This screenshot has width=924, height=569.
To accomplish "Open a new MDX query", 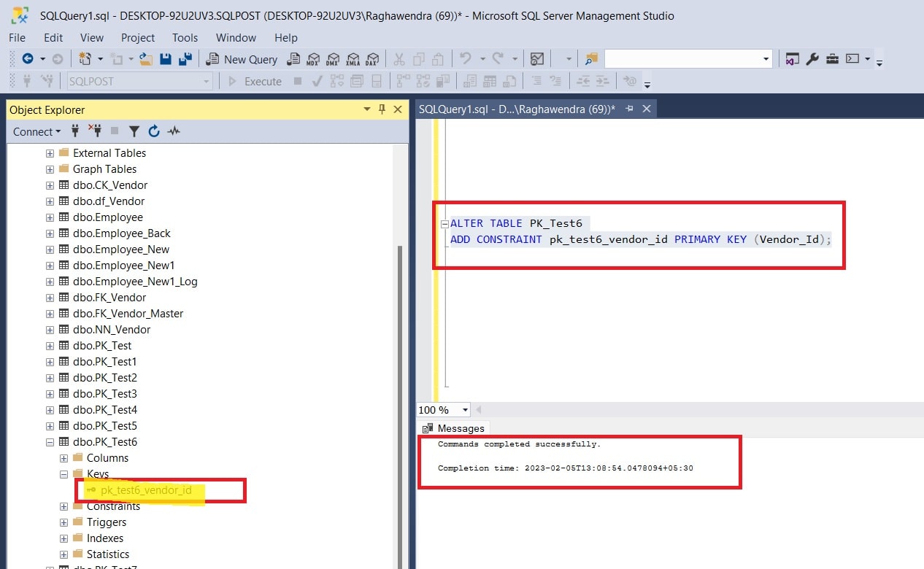I will [314, 59].
